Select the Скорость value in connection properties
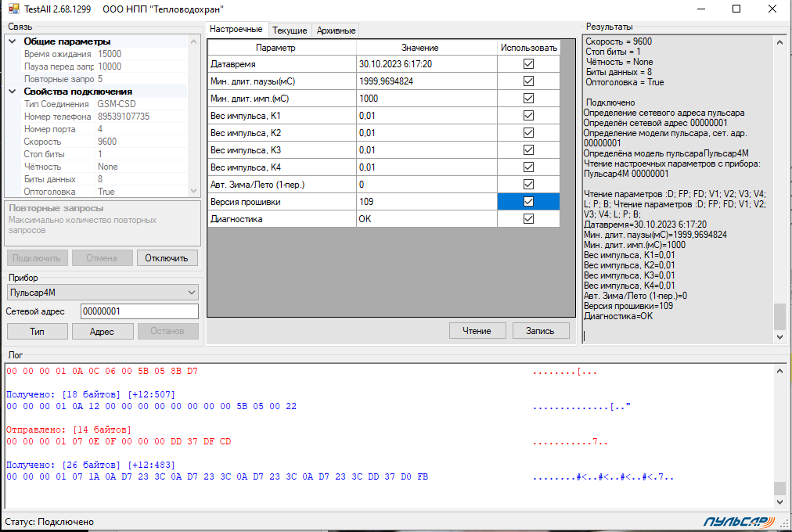This screenshot has width=792, height=532. tap(141, 142)
